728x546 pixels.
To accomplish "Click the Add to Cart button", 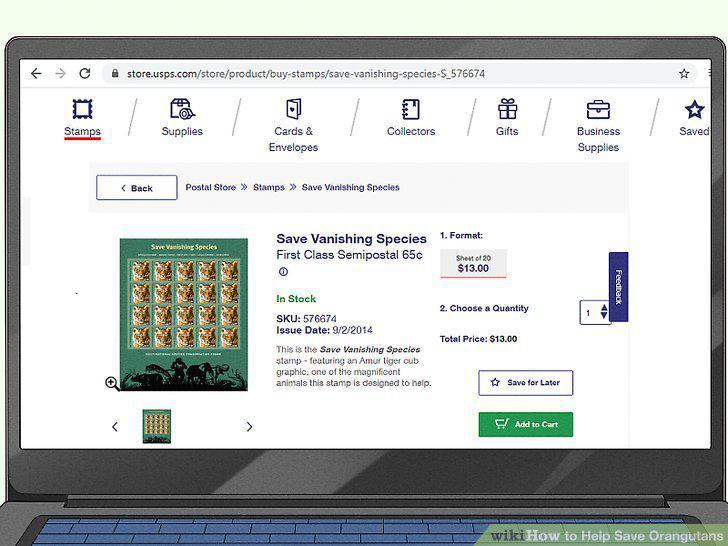I will [526, 424].
